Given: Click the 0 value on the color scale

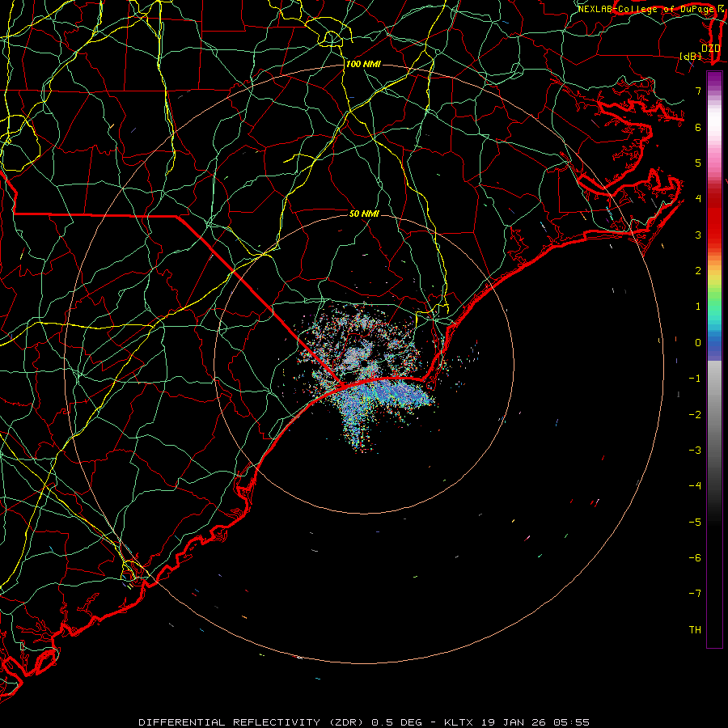Looking at the screenshot, I should [698, 343].
